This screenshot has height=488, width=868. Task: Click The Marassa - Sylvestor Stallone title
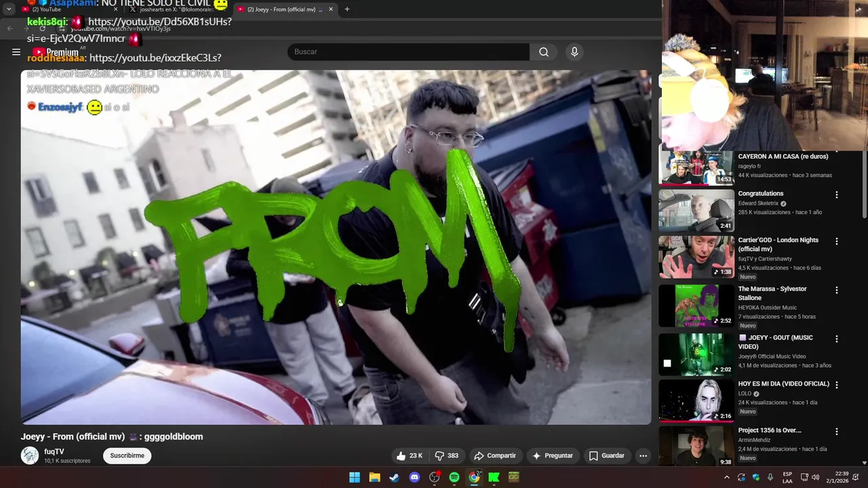(x=772, y=293)
